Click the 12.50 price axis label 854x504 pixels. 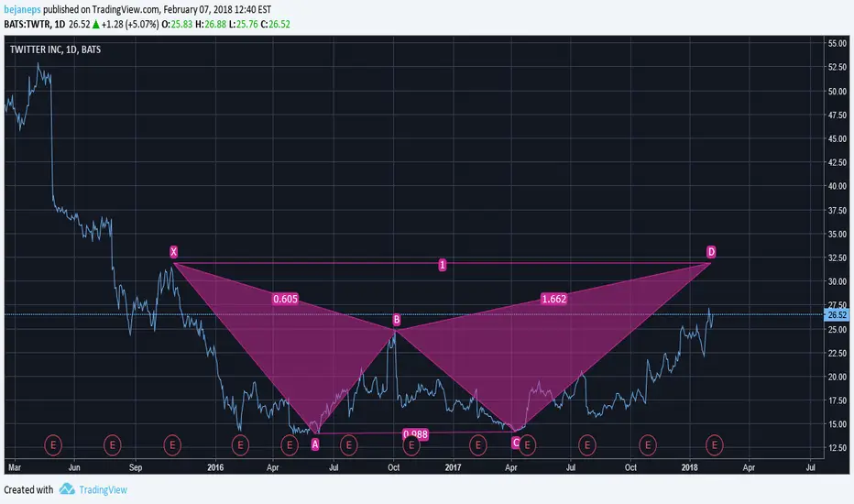(837, 448)
